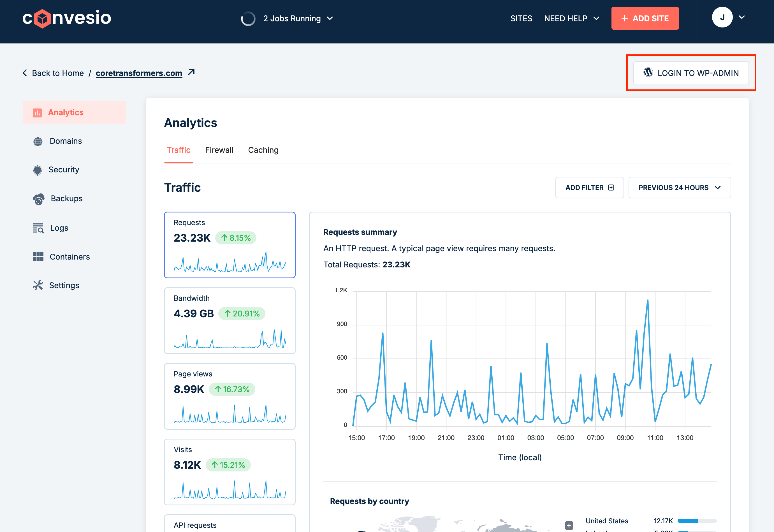This screenshot has height=532, width=774.
Task: Click Login to WP-Admin button
Action: 691,73
